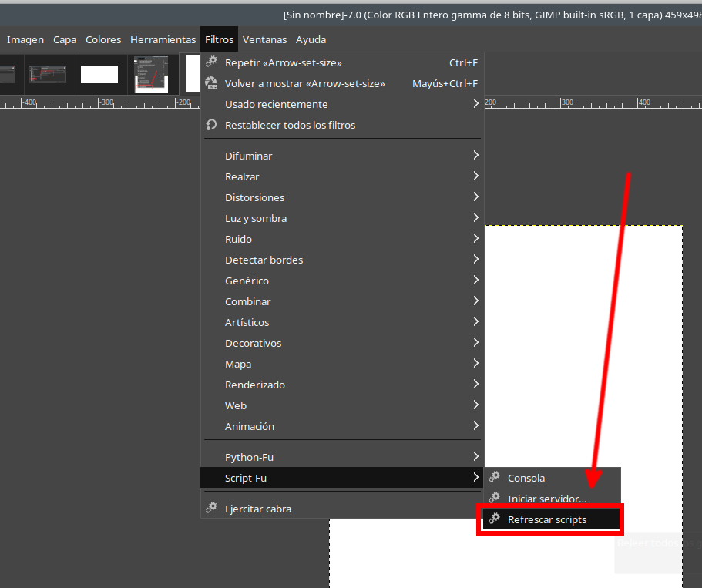Click icon beside Volver a mostrar «Arrow-set-size»

tap(211, 83)
